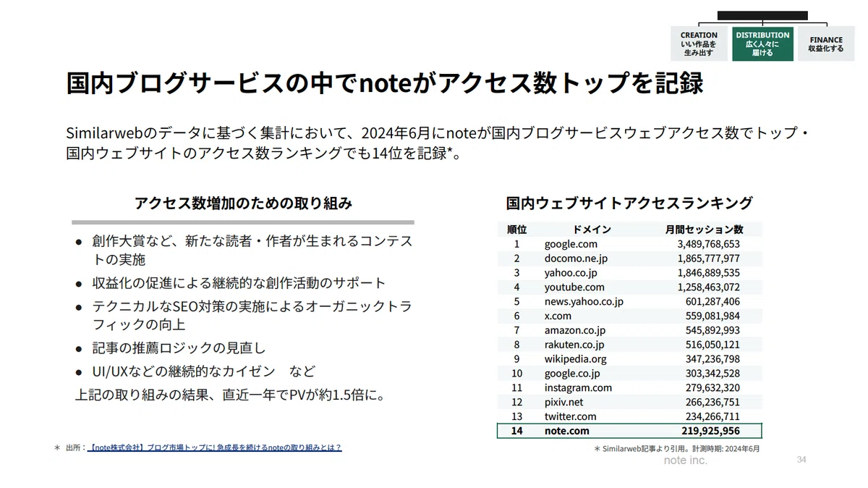Viewport: 868px width, 488px height.
Task: Select the FINANCE tab box
Action: (x=826, y=44)
